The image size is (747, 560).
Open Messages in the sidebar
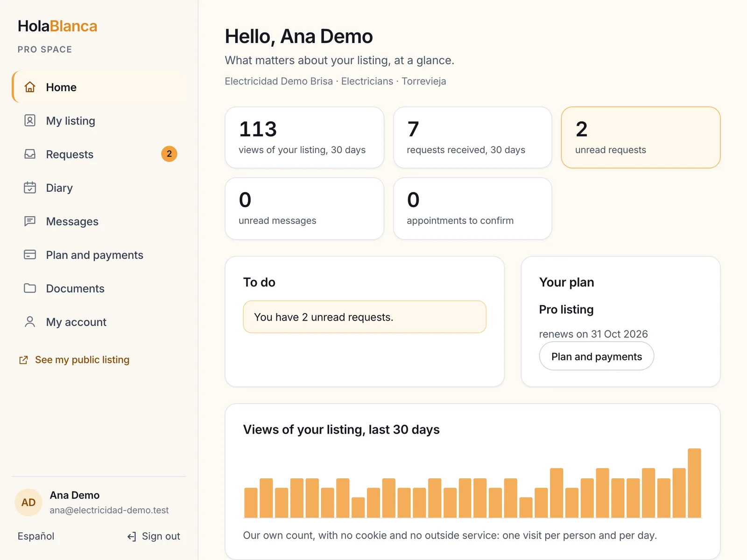[x=99, y=221]
